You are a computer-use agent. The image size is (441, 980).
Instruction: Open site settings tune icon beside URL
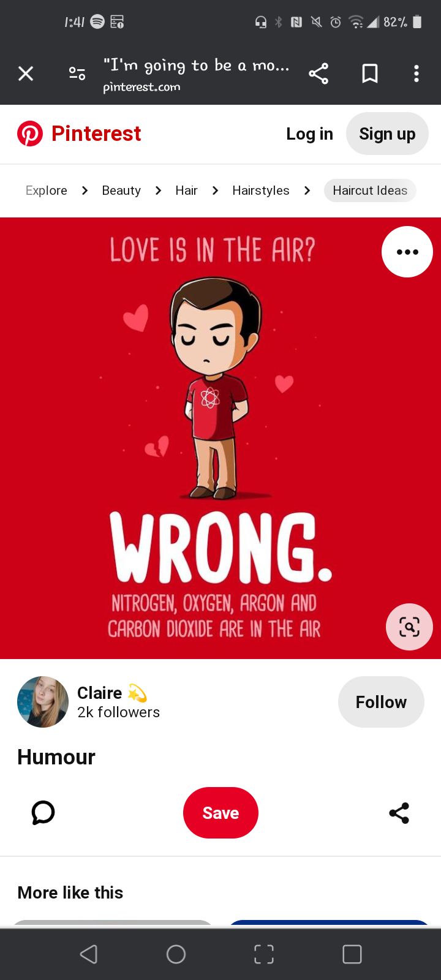point(77,73)
